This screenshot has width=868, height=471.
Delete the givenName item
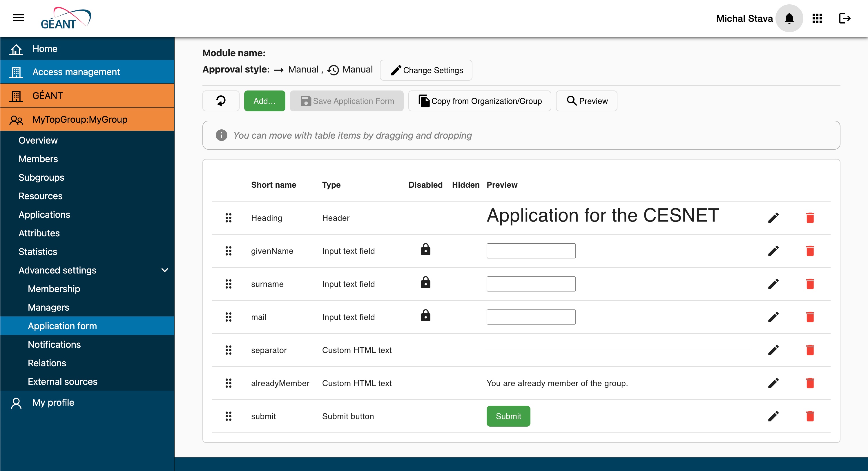[x=810, y=251]
